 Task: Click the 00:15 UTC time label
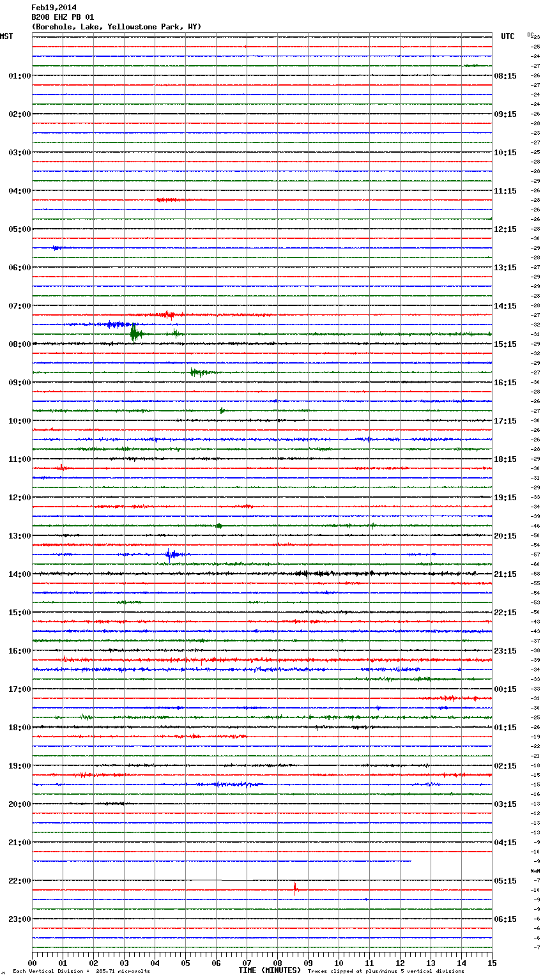(x=505, y=689)
